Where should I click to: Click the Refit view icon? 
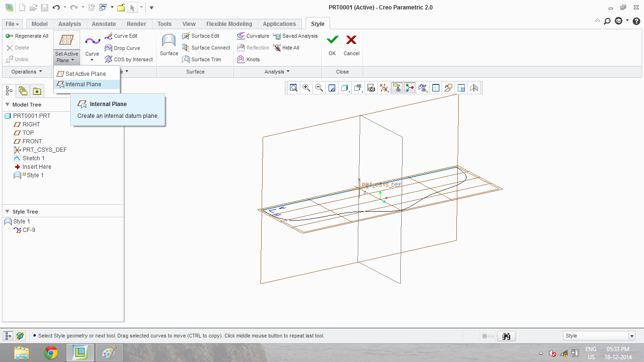294,88
